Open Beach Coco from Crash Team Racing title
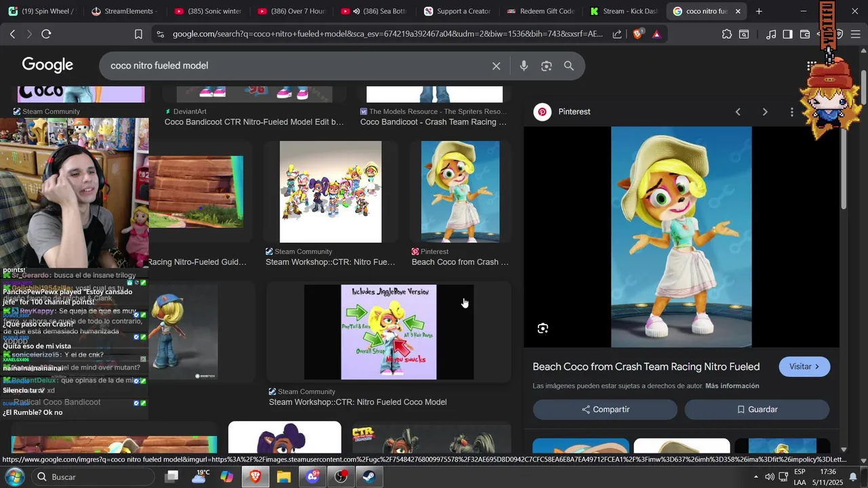868x488 pixels. (646, 367)
